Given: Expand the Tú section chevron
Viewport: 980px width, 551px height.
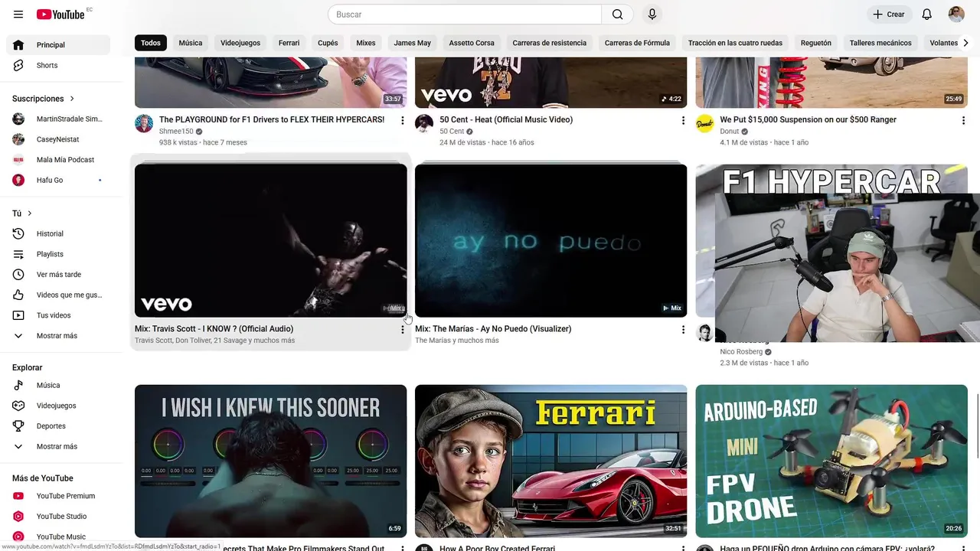Looking at the screenshot, I should coord(30,214).
